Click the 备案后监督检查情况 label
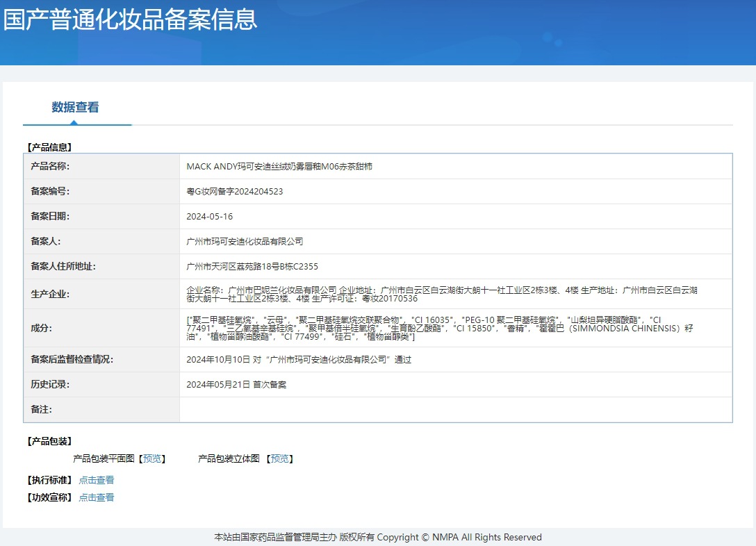Image resolution: width=756 pixels, height=546 pixels. pyautogui.click(x=72, y=360)
